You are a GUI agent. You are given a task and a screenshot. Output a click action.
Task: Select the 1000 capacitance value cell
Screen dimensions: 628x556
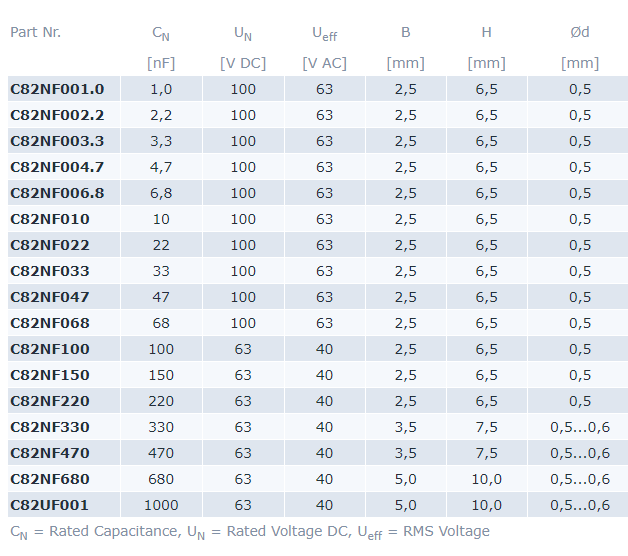[161, 505]
